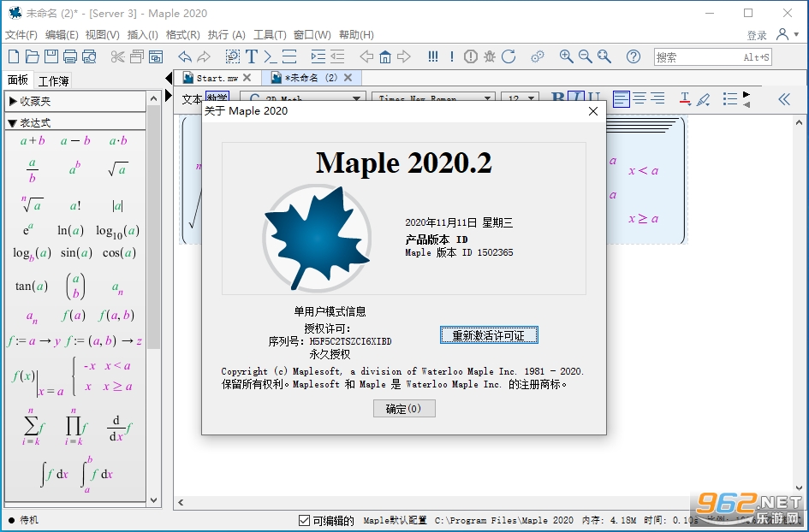
Task: Interrupt the computation with the stop icon
Action: (x=471, y=56)
